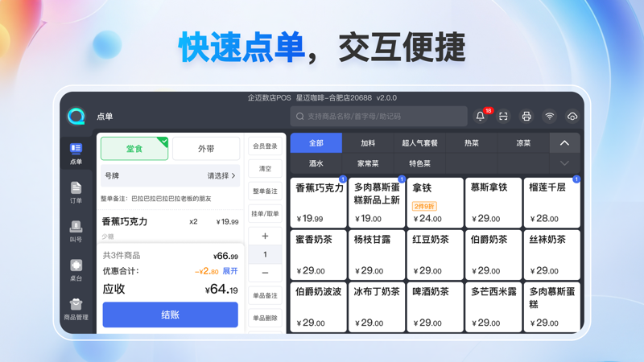Collapse the category list with up arrow

(x=564, y=143)
